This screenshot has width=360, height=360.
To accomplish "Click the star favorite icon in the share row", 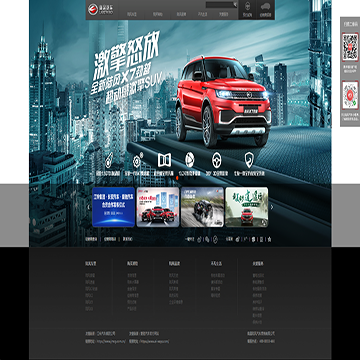I will click(x=269, y=239).
